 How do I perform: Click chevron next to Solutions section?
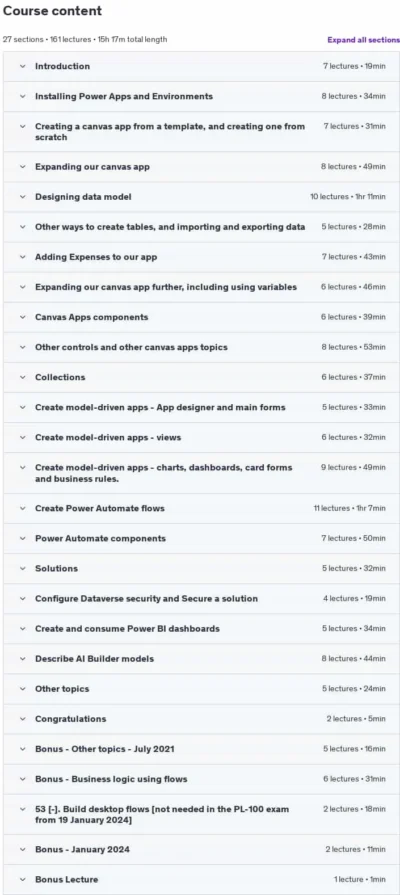pyautogui.click(x=23, y=569)
